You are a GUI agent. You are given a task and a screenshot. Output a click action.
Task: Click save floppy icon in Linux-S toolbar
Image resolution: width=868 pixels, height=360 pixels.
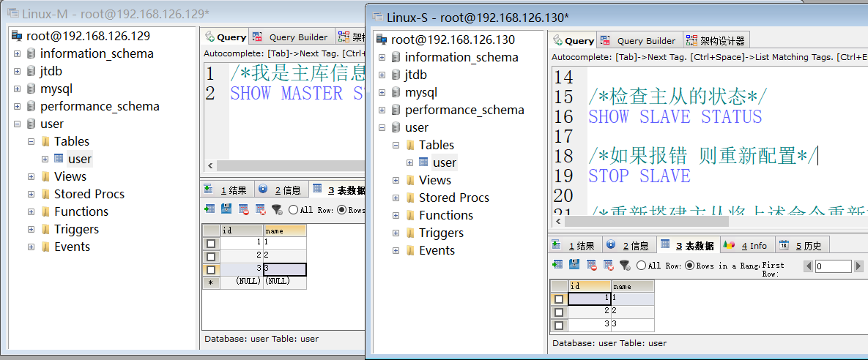[574, 265]
